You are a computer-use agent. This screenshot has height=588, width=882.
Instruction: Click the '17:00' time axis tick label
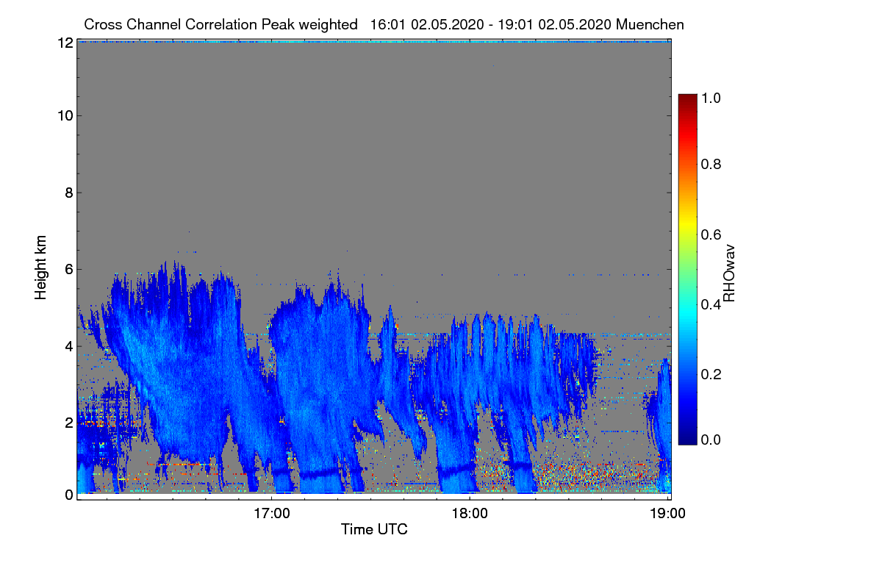pyautogui.click(x=272, y=512)
